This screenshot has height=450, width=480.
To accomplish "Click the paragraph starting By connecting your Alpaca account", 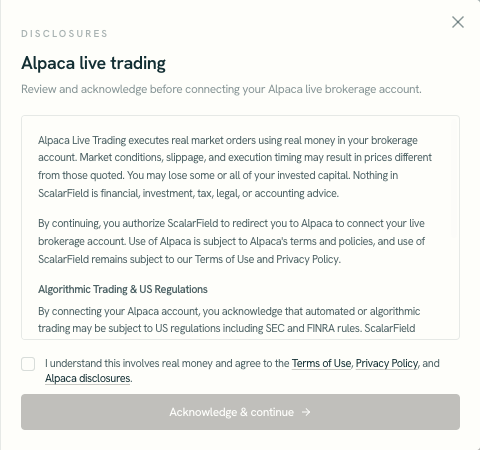I will point(229,320).
